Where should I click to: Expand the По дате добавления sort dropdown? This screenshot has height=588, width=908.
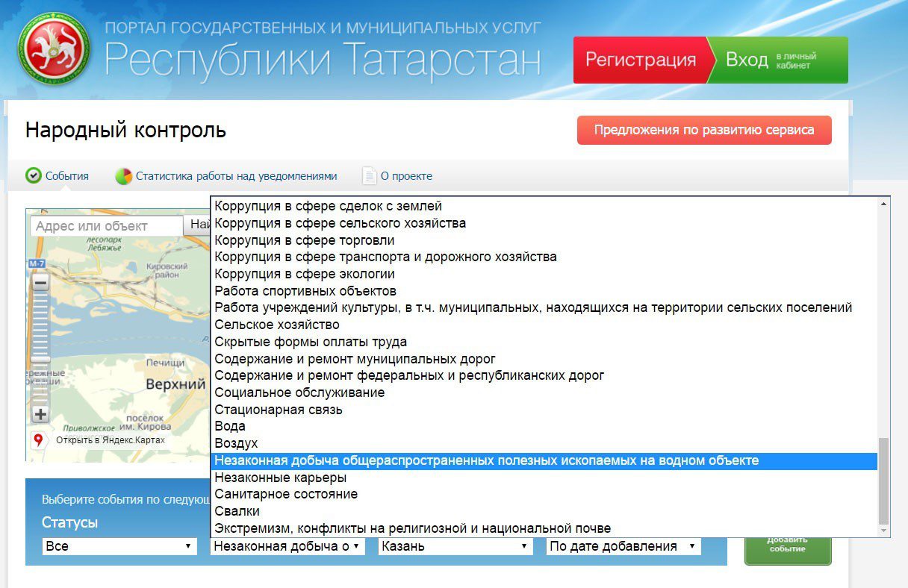click(x=624, y=546)
